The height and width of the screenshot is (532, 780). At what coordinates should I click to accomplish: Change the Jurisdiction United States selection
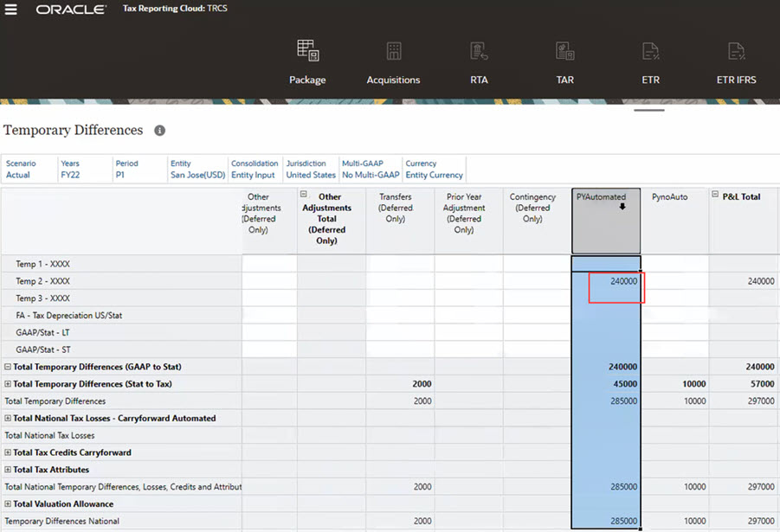click(310, 175)
